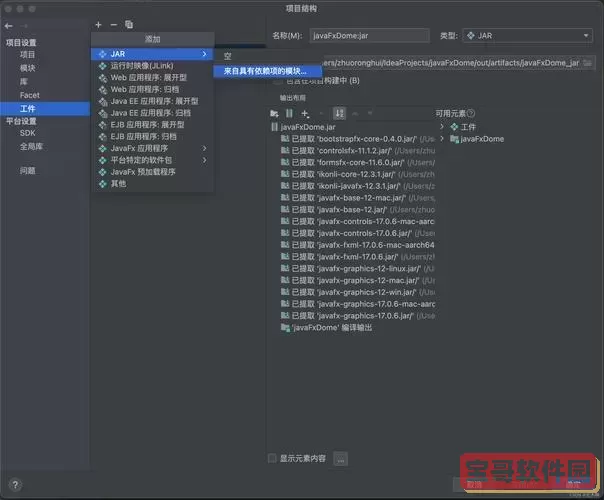Select the javaFxDome.jar root node
The image size is (604, 500).
coord(304,127)
